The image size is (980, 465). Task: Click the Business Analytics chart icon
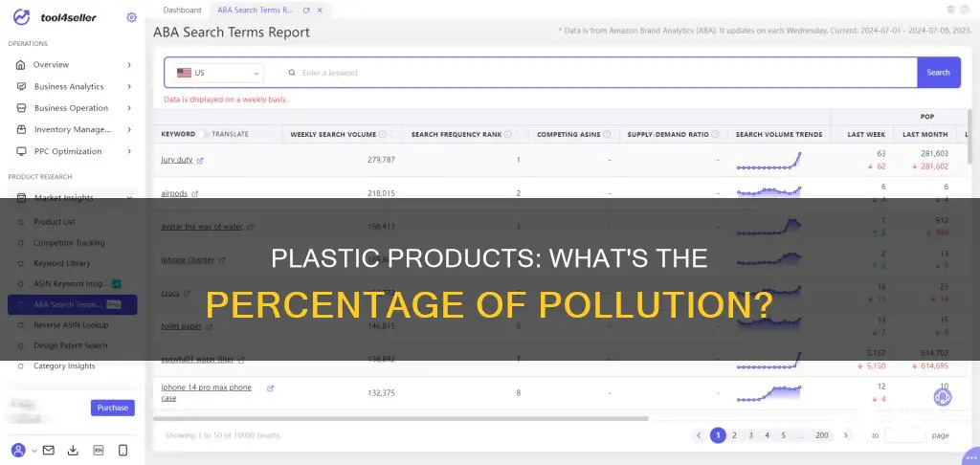click(21, 86)
